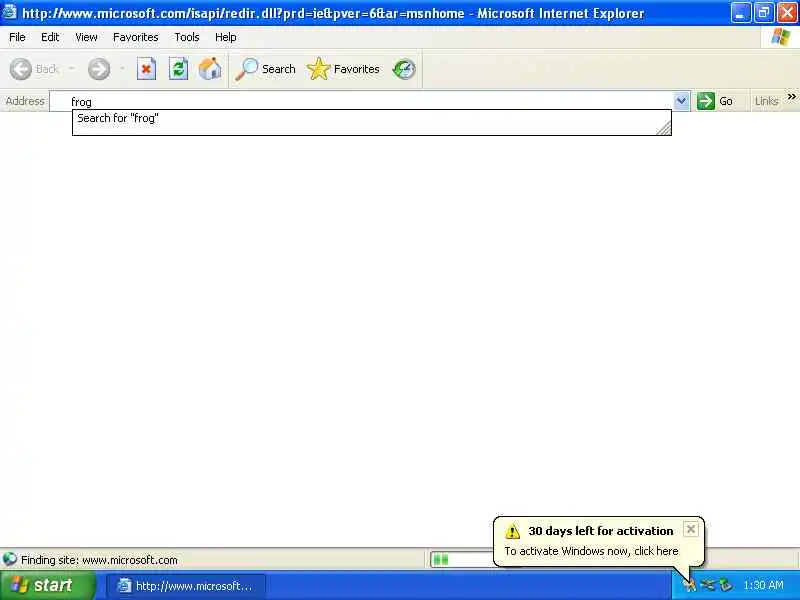Click '30 days left for activation' title
This screenshot has height=600, width=800.
(601, 531)
